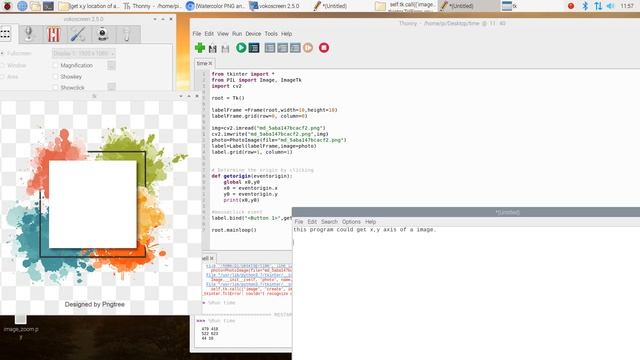Click the Step out icon in Thonny toolbar
Image resolution: width=640 pixels, height=360 pixels.
(x=295, y=48)
